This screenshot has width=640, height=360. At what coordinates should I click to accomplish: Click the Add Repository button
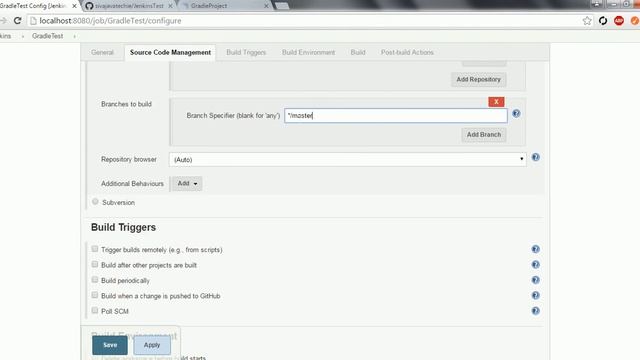478,79
